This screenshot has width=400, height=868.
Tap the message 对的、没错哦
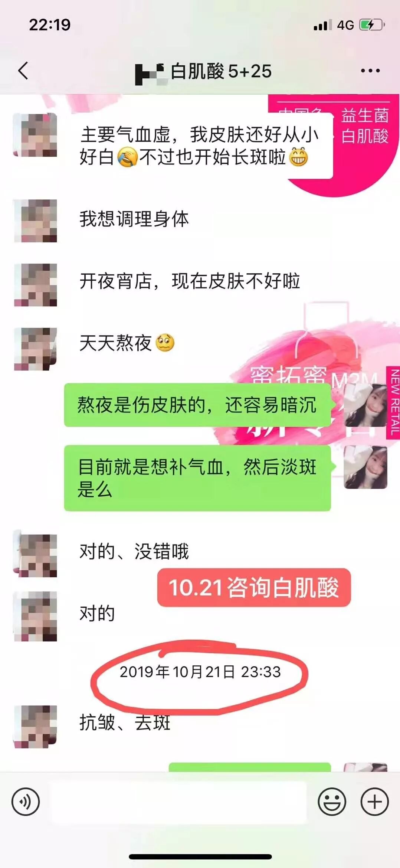(134, 551)
